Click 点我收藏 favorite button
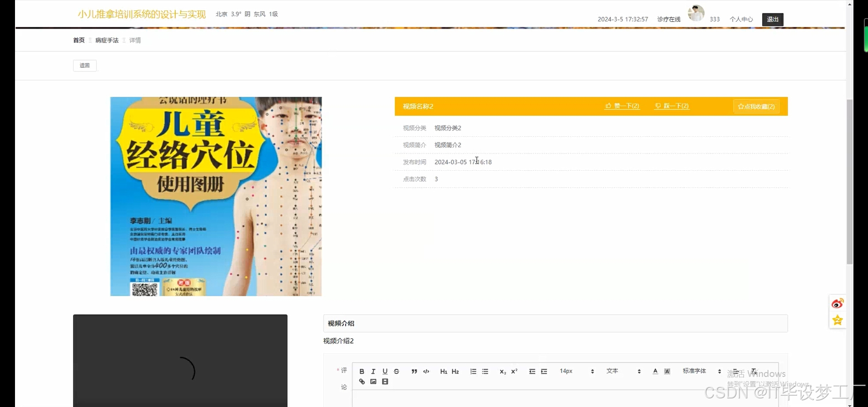This screenshot has height=407, width=868. (756, 106)
